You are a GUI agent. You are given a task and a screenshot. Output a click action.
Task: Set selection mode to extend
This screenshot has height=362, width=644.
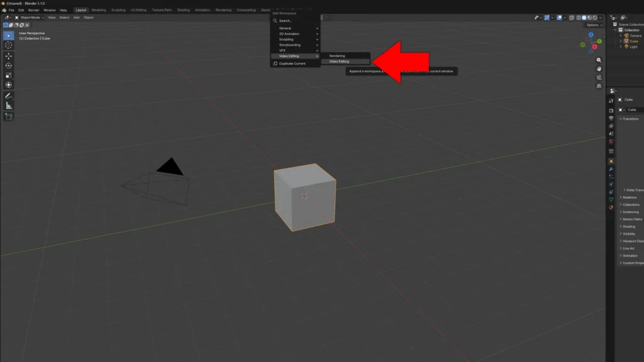pyautogui.click(x=11, y=25)
